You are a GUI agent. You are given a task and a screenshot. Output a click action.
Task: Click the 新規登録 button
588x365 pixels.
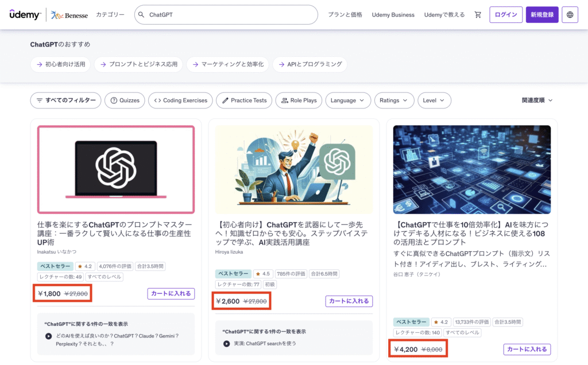tap(541, 15)
